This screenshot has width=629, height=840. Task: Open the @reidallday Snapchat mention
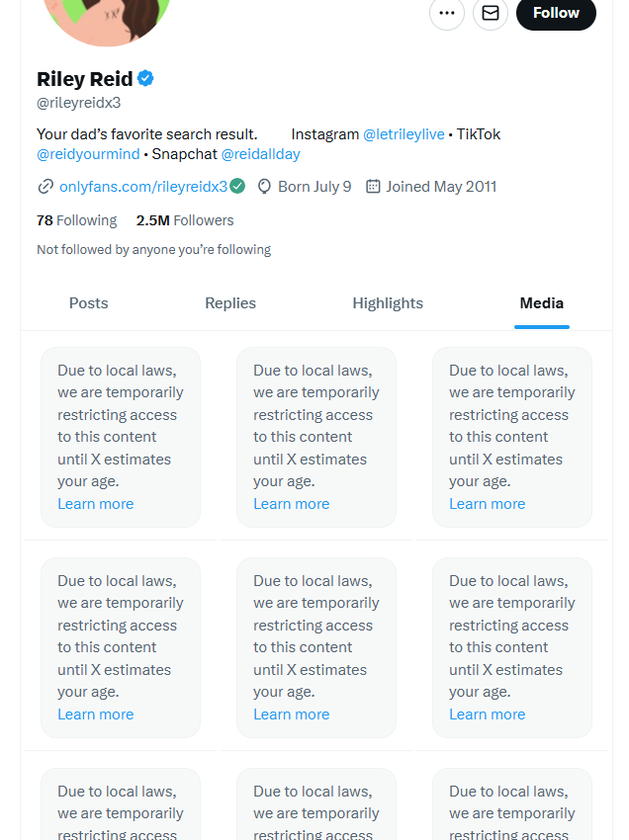(x=261, y=154)
